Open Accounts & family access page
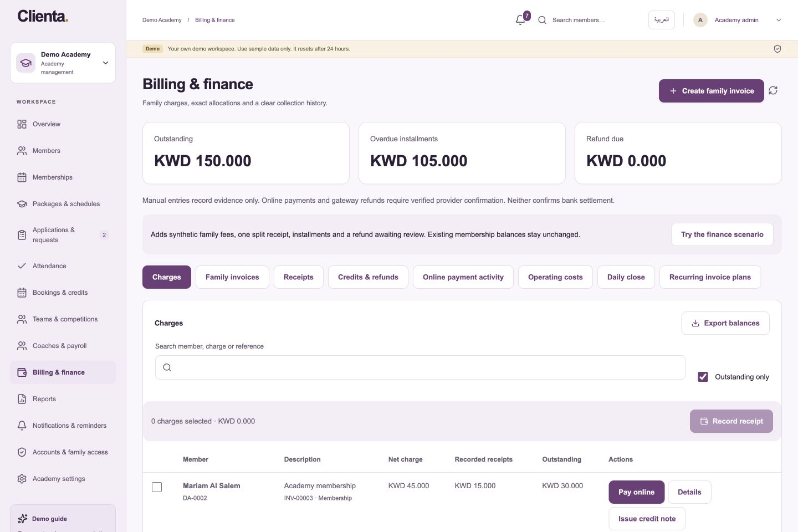 coord(63,452)
